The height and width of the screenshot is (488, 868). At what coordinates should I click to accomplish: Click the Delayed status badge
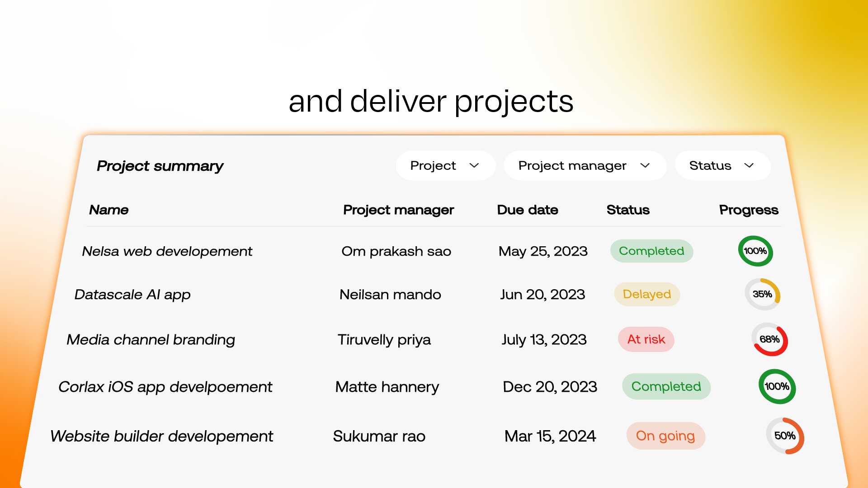646,295
